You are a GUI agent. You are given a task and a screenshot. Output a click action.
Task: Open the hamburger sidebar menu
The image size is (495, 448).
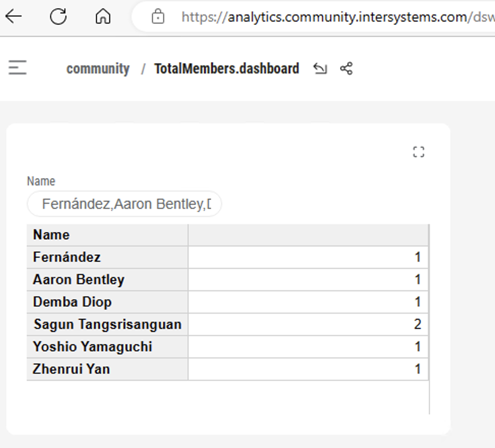18,68
